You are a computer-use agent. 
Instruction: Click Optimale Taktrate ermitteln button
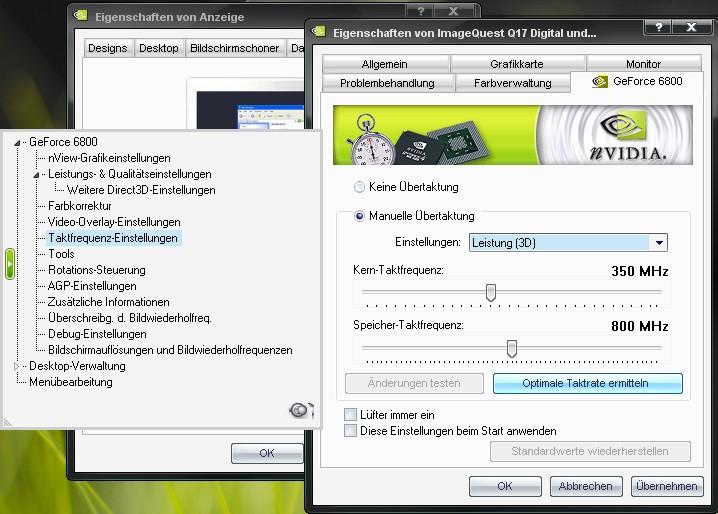point(587,383)
